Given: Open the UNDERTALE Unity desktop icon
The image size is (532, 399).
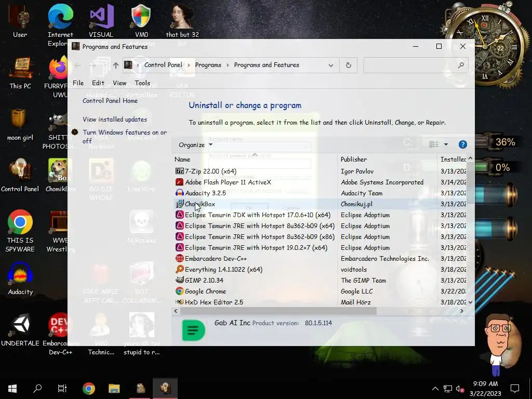Looking at the screenshot, I should coord(20,330).
